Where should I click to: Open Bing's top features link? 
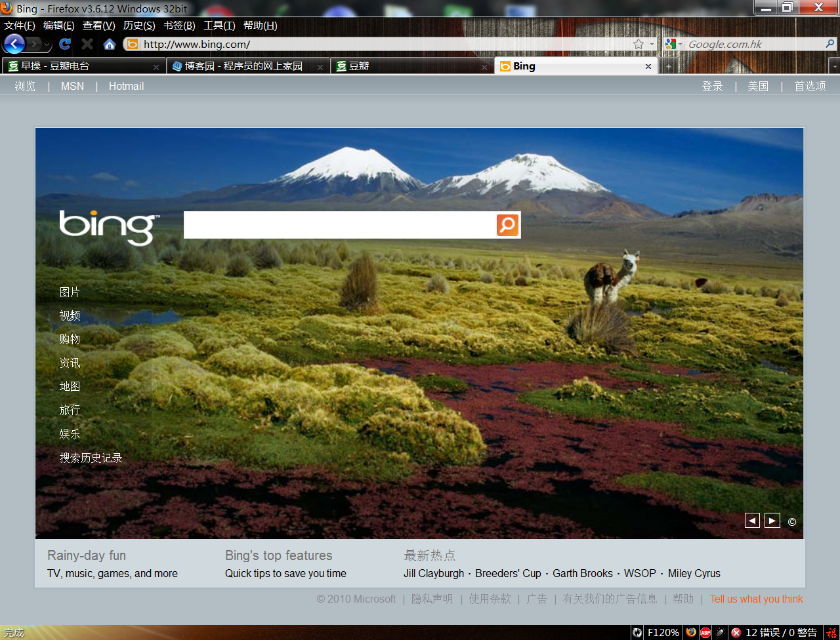click(279, 555)
